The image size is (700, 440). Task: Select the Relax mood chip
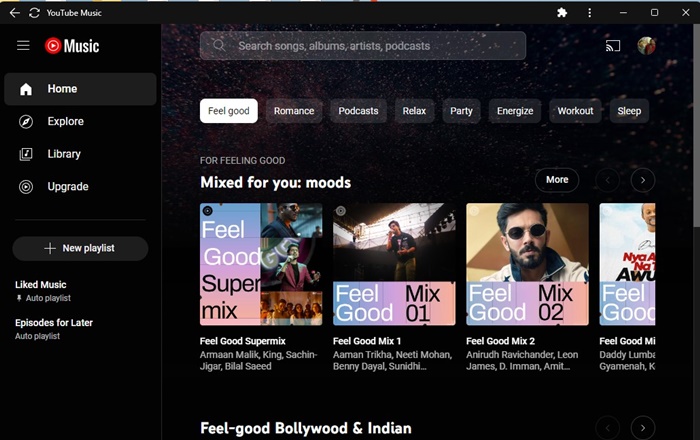414,111
